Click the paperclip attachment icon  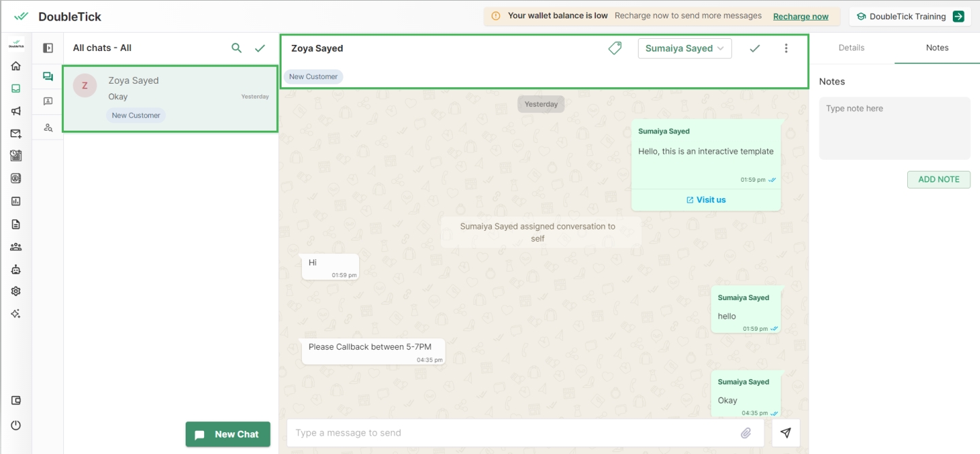746,433
